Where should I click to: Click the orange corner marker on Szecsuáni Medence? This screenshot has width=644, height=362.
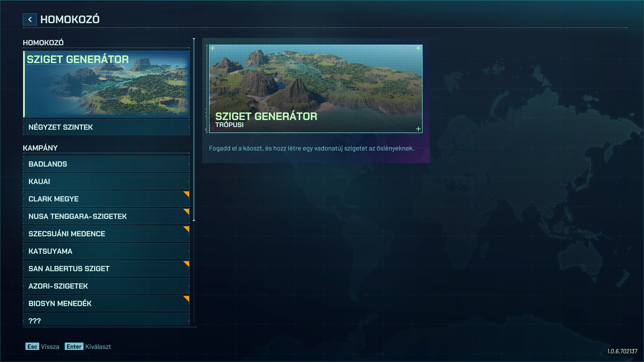[x=187, y=229]
